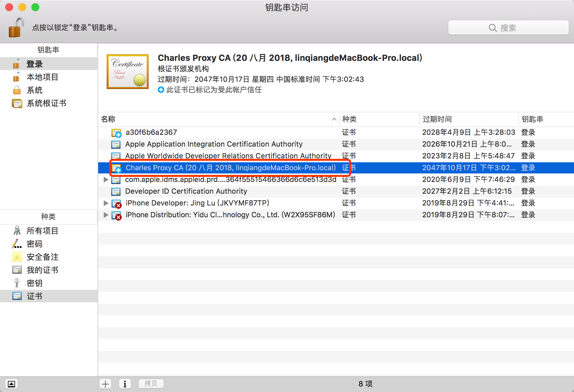
Task: Expand the iPhone Distribution Yidu row
Action: tap(106, 215)
